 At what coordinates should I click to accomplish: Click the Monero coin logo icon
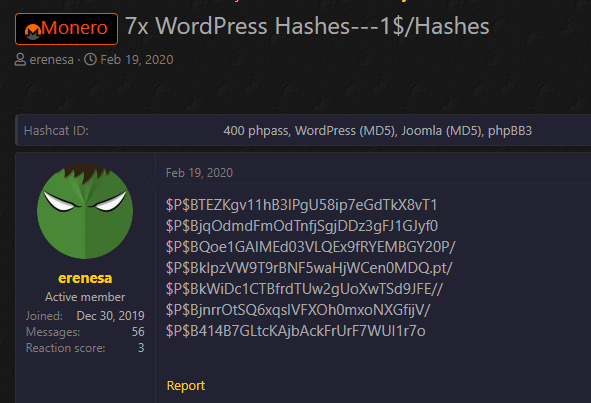[33, 31]
